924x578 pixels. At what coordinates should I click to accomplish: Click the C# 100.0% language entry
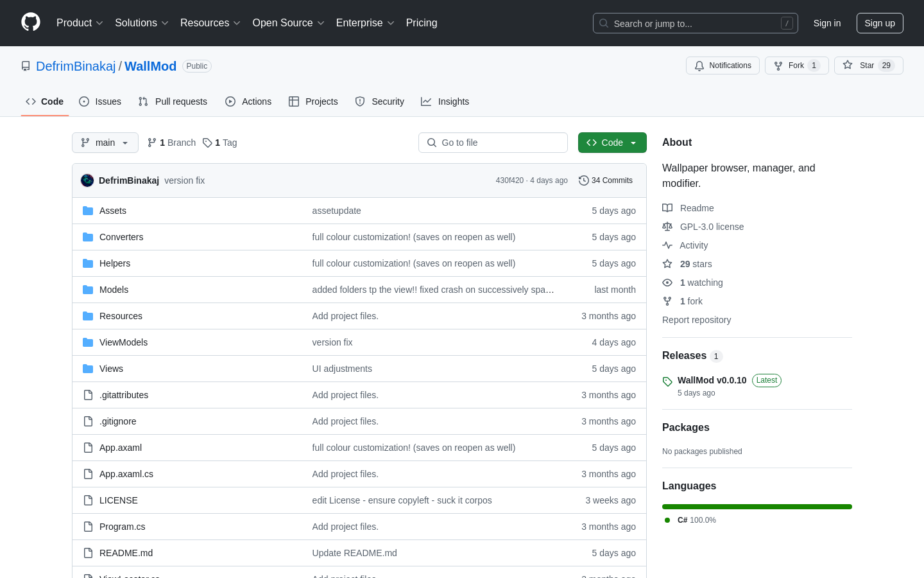[x=690, y=520]
